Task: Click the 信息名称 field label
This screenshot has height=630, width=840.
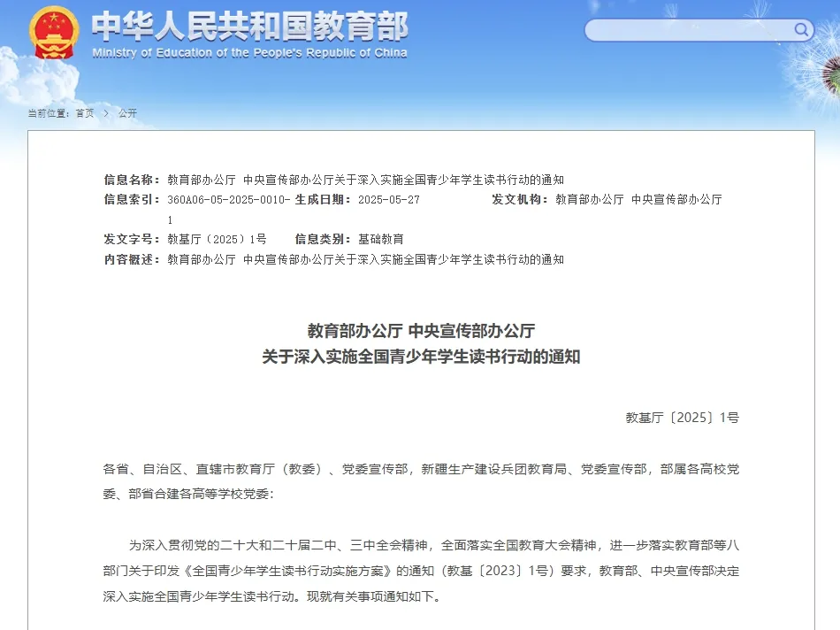Action: (x=132, y=180)
